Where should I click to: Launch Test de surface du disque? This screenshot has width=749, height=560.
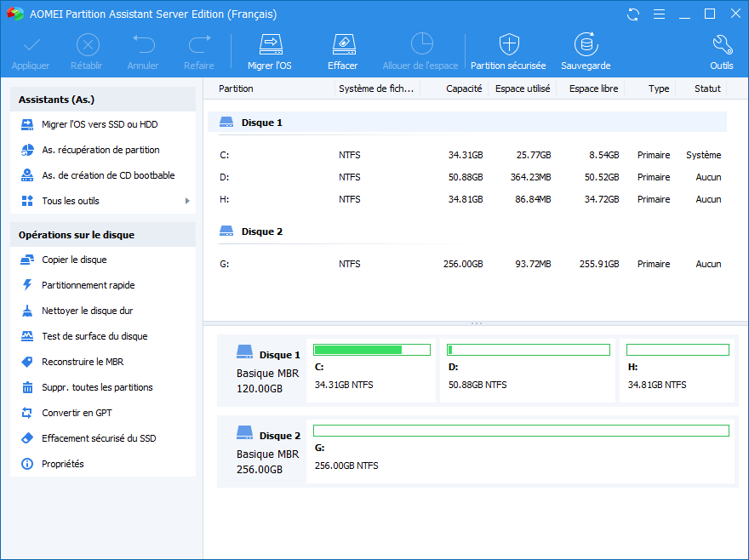coord(94,336)
